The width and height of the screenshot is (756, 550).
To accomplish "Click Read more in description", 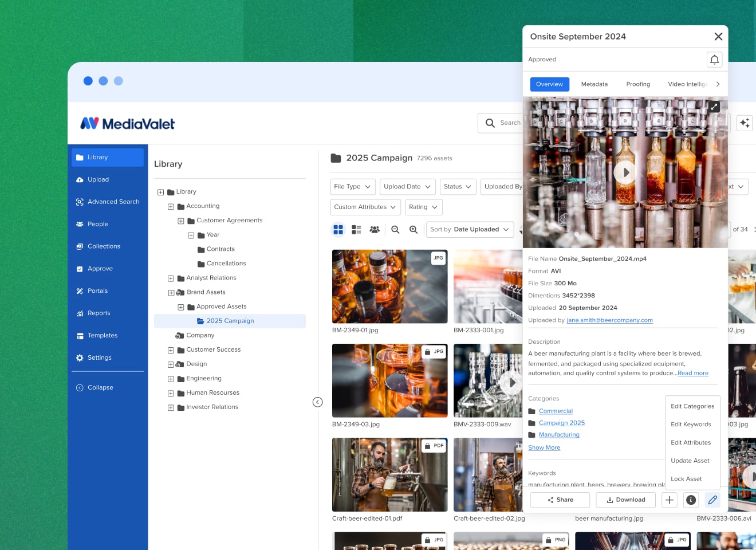I will [x=693, y=373].
